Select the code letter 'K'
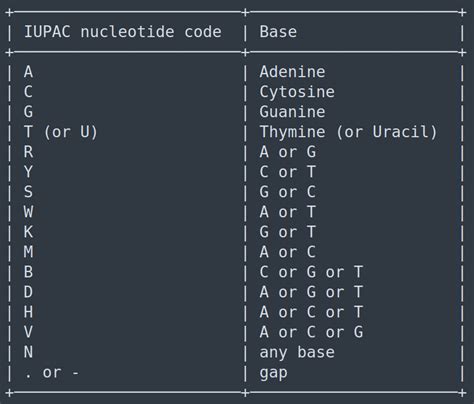 point(28,232)
